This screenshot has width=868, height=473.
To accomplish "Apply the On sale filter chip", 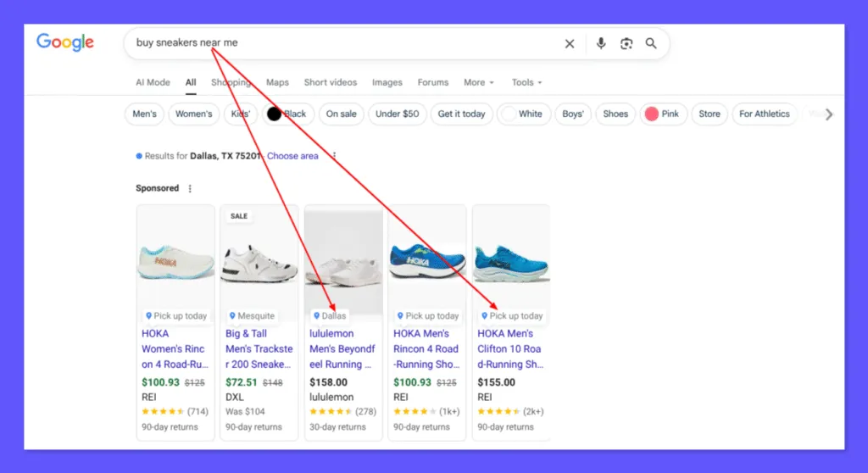I will [x=341, y=114].
